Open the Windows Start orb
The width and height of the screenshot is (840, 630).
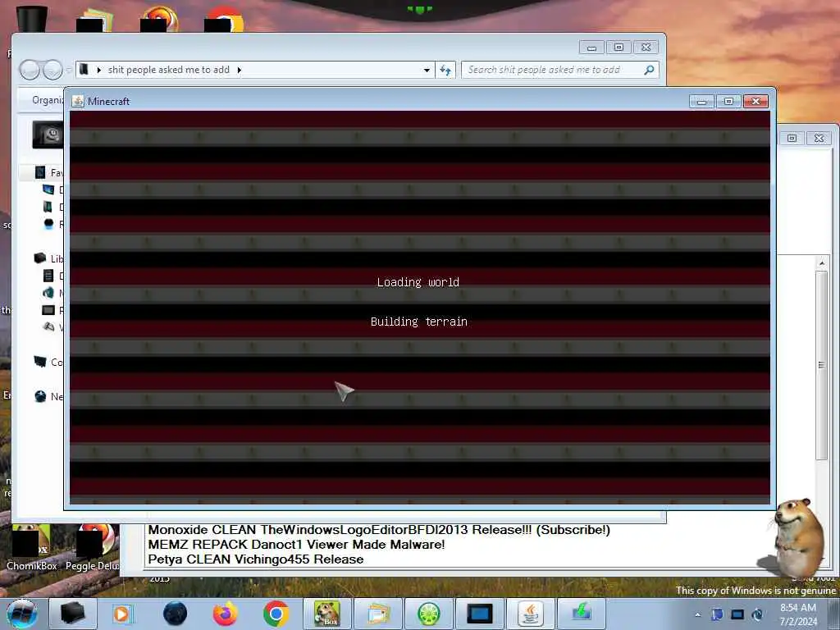[x=21, y=614]
